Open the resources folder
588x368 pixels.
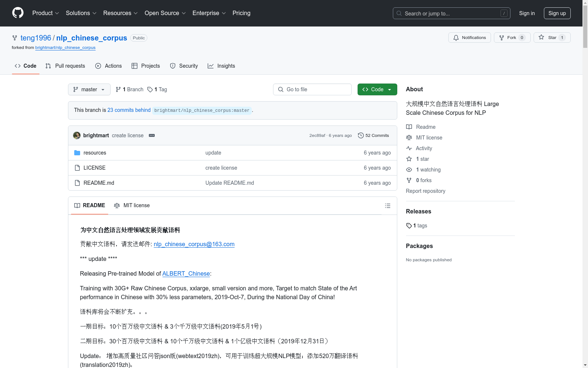(x=95, y=153)
